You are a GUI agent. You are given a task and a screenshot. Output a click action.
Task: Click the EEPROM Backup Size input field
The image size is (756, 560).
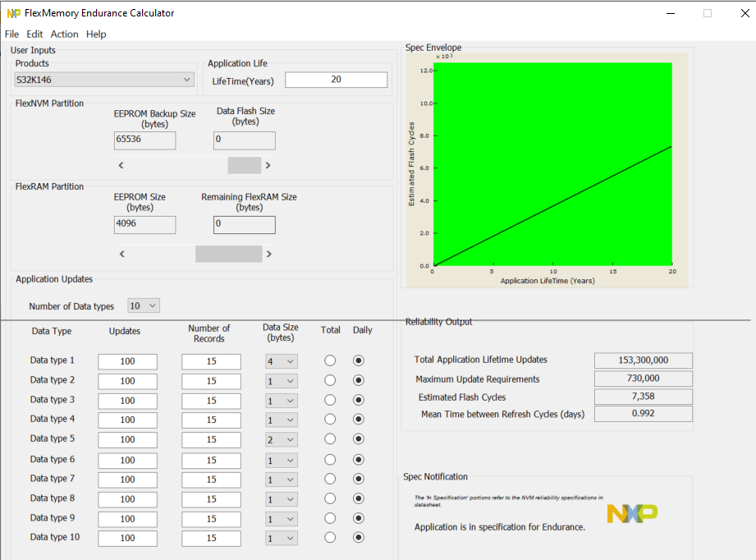pyautogui.click(x=144, y=140)
